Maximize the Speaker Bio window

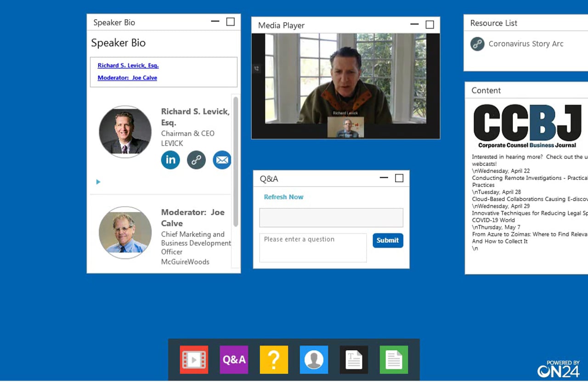(x=231, y=22)
